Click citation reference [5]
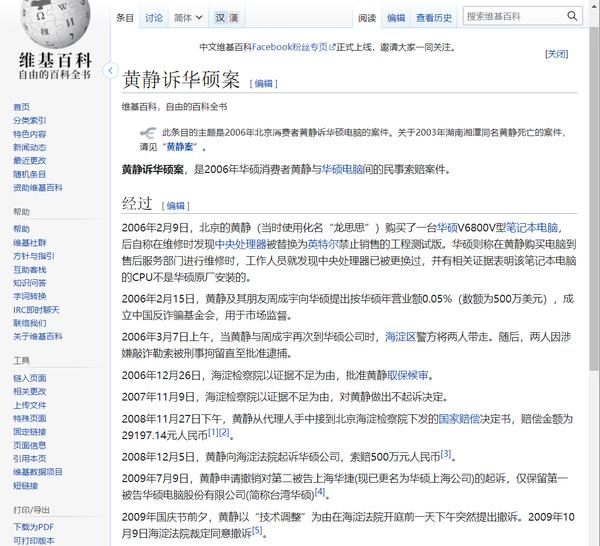The image size is (600, 546). pos(257,531)
